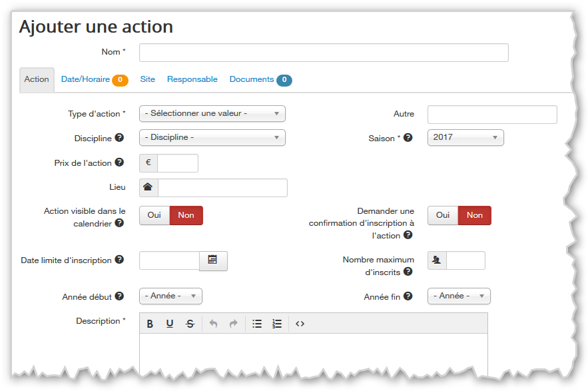Click the Bold button in description editor

[150, 324]
